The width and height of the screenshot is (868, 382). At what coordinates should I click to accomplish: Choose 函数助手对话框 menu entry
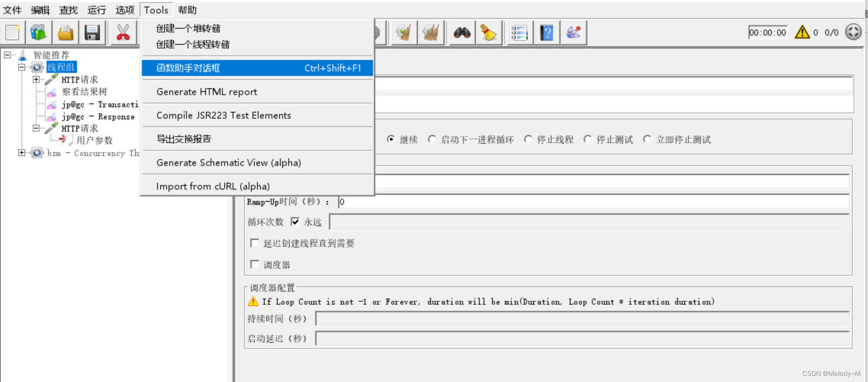[x=257, y=68]
